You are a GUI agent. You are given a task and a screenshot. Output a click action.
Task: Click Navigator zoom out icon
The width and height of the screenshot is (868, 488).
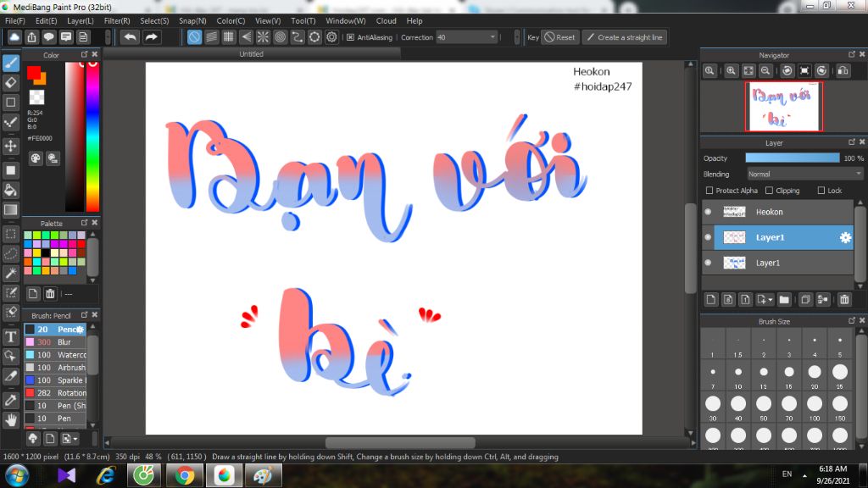pos(765,71)
